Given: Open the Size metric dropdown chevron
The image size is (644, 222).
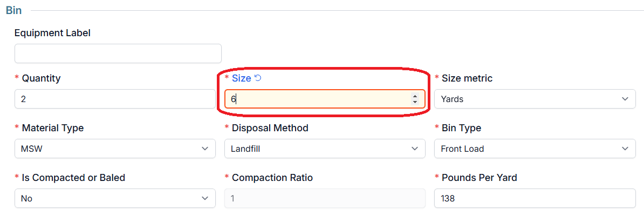Looking at the screenshot, I should (x=625, y=99).
